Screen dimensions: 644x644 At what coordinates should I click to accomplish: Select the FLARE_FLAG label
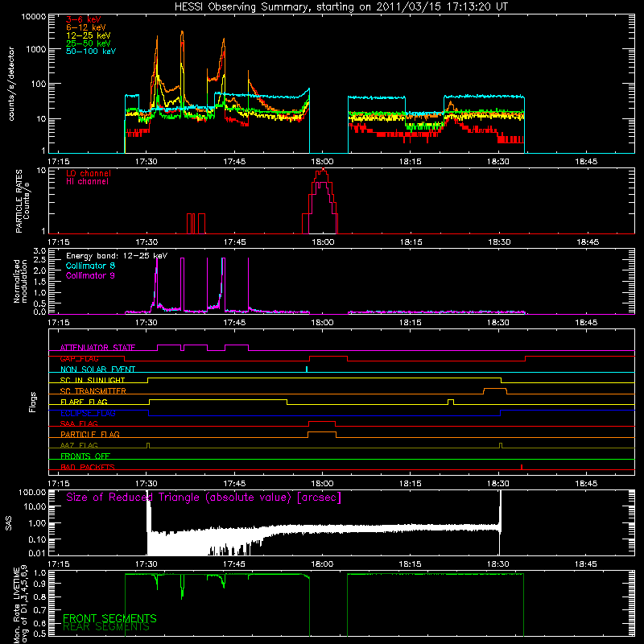(x=84, y=402)
